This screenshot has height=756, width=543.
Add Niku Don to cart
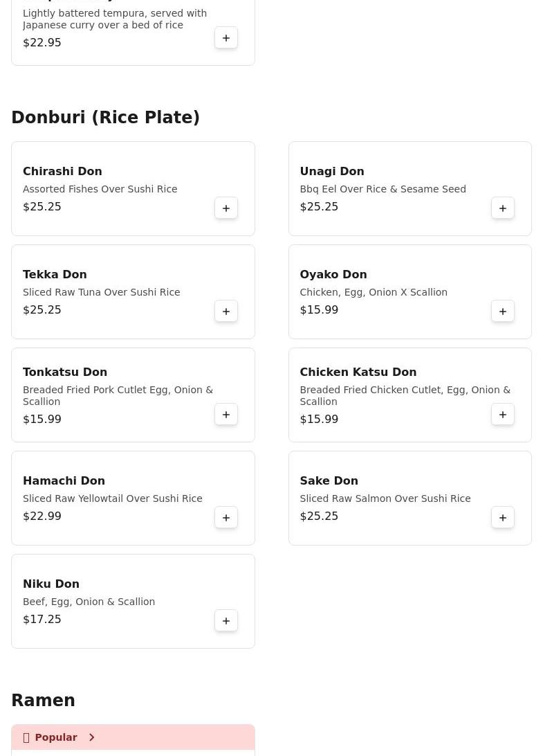click(x=226, y=620)
